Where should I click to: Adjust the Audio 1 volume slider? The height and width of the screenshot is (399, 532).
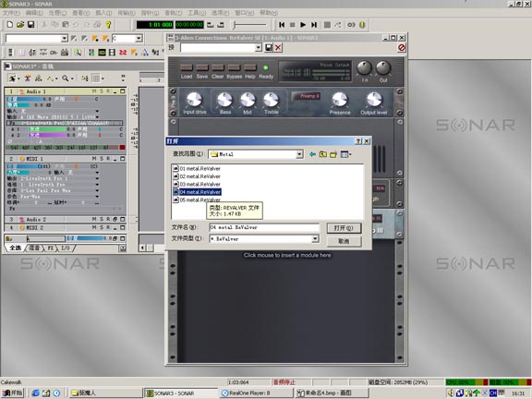[29, 99]
